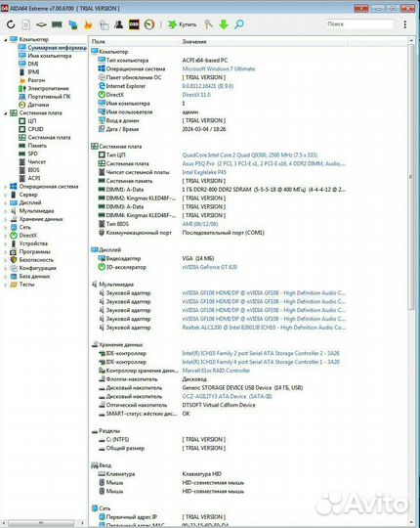Open the OSD panel icon

tap(134, 24)
